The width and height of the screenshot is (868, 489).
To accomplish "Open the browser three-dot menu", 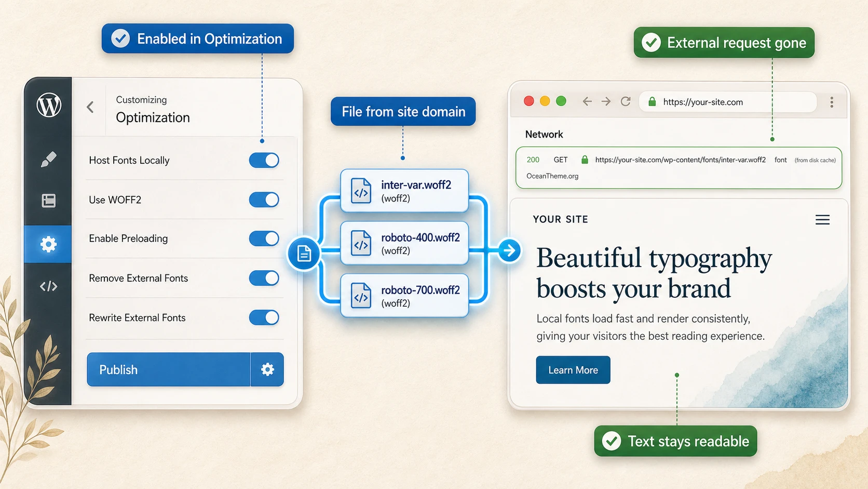I will tap(832, 102).
